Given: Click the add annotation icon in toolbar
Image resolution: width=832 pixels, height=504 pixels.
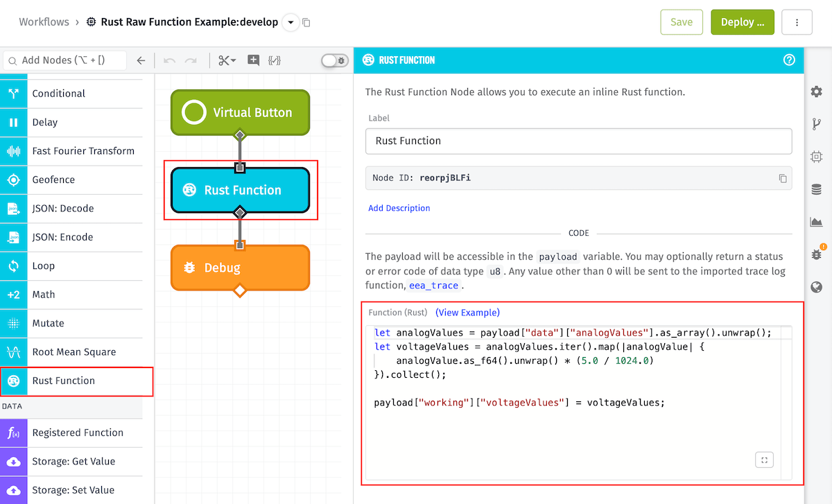Looking at the screenshot, I should (x=253, y=60).
